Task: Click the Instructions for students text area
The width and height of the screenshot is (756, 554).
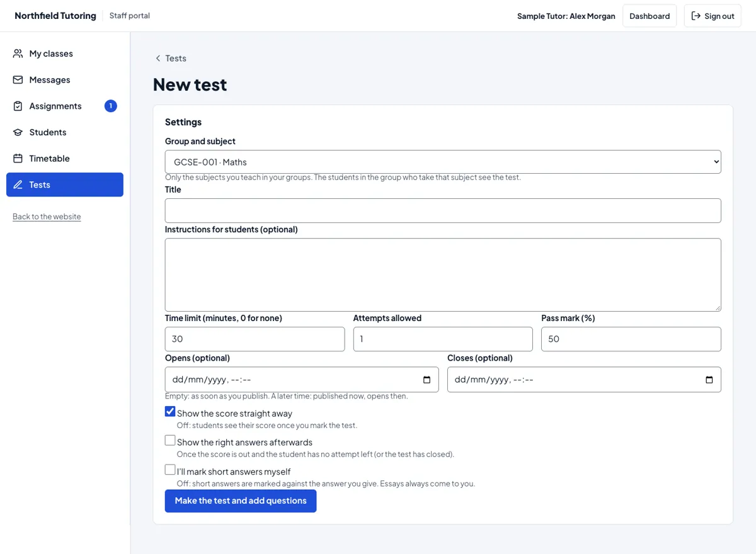Action: [443, 274]
